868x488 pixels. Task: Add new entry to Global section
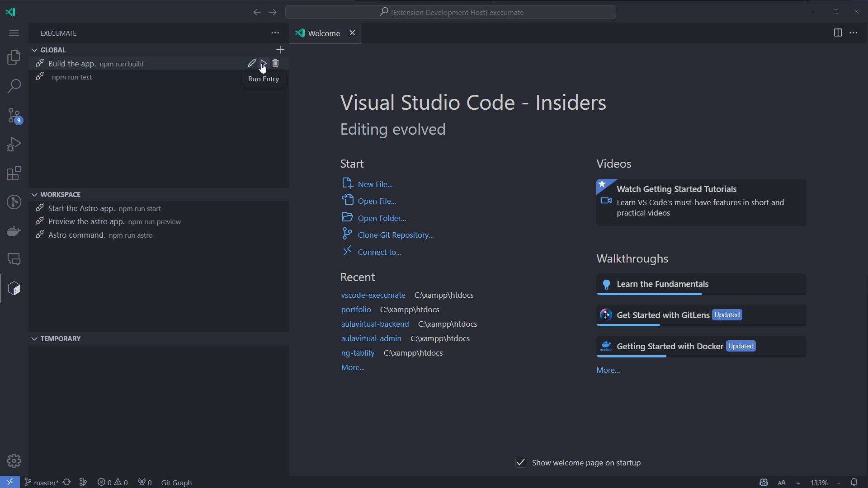tap(280, 50)
